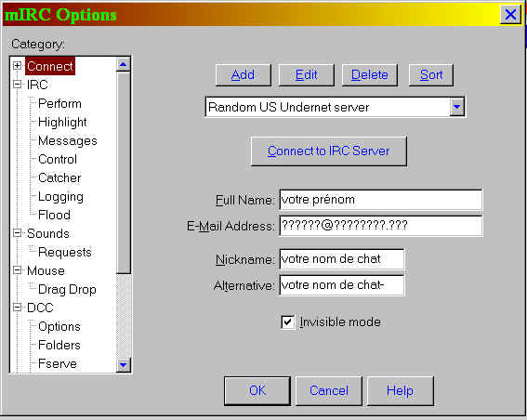Click the category list scroll-up arrow
Viewport: 527px width, 420px height.
point(123,64)
